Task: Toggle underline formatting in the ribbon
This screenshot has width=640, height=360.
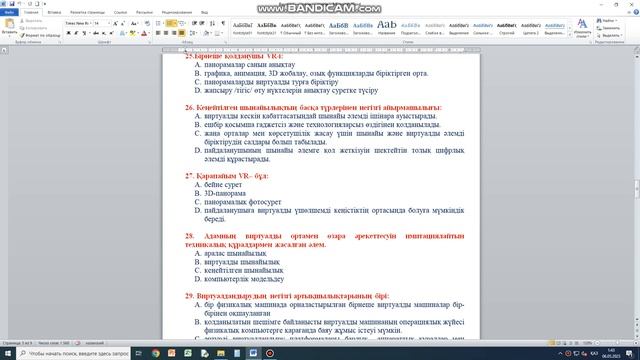Action: pos(84,33)
